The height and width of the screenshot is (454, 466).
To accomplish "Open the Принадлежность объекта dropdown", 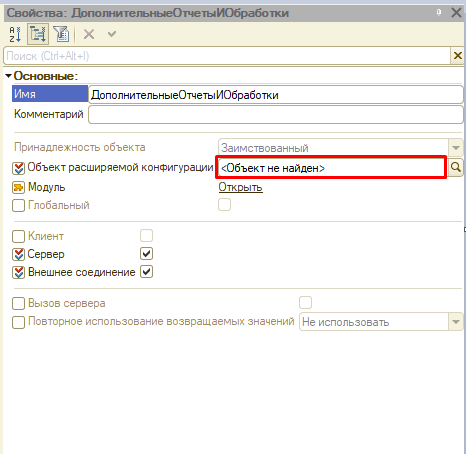I will point(456,148).
